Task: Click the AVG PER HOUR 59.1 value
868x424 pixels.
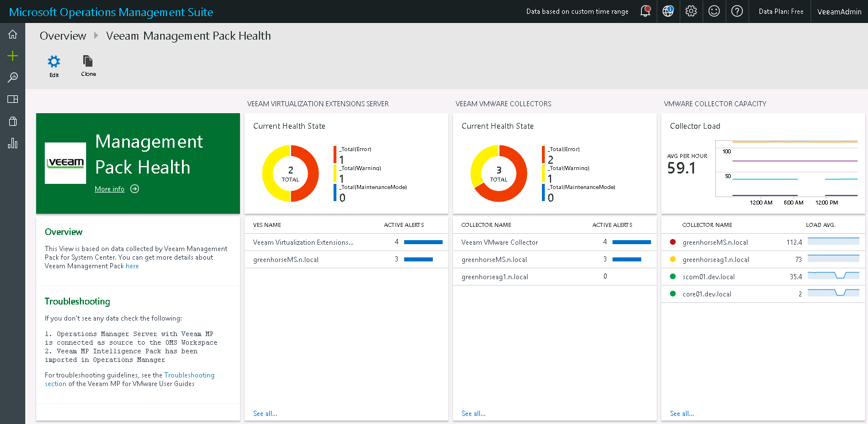Action: (x=681, y=168)
